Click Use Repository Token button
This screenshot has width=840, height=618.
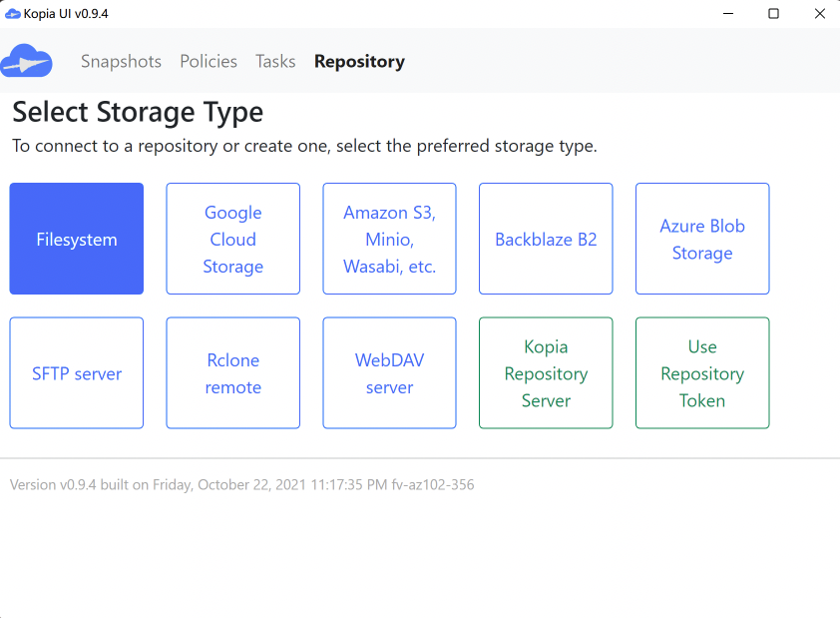tap(702, 373)
